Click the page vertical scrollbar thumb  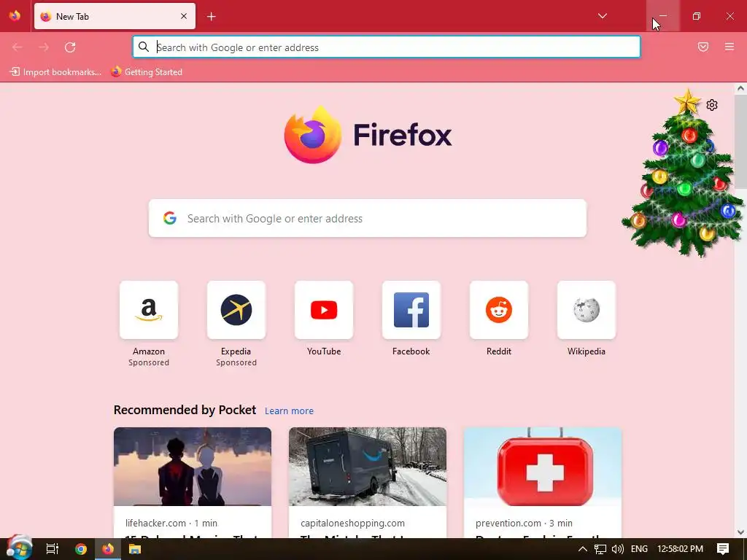[x=740, y=142]
